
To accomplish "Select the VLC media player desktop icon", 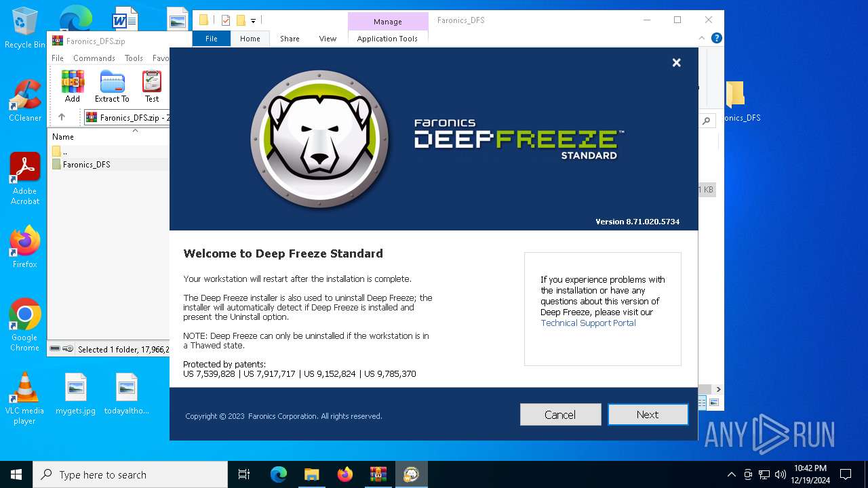I will [25, 399].
